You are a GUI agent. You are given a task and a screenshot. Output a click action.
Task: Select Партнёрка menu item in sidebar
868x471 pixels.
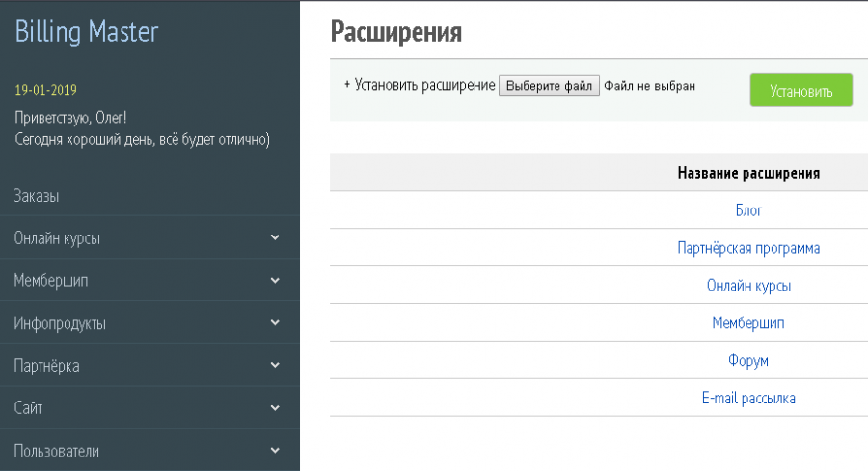[x=46, y=366]
